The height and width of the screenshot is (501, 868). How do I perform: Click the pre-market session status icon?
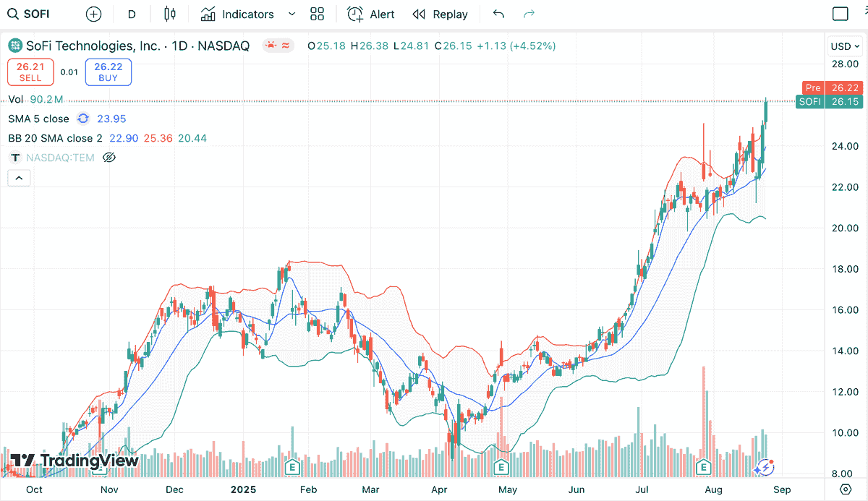[271, 46]
